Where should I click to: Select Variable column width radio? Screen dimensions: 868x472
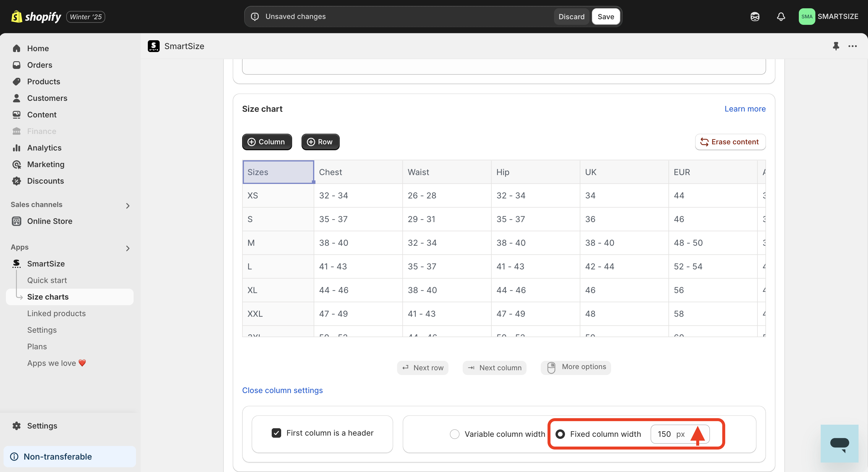455,434
